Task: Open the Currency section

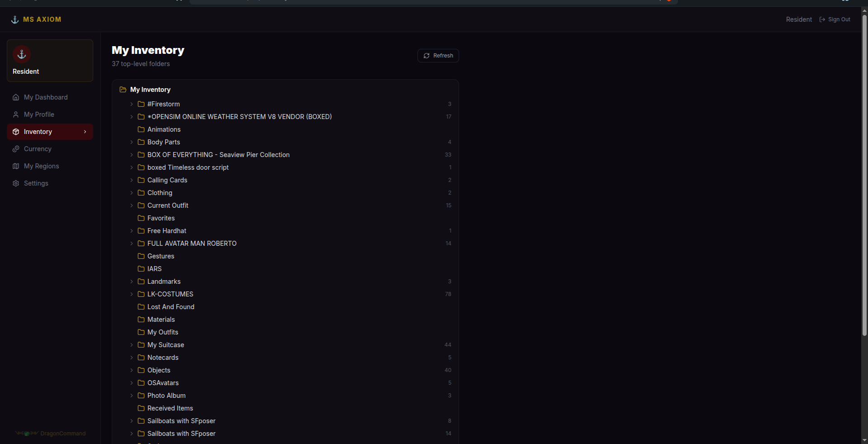Action: [50, 149]
